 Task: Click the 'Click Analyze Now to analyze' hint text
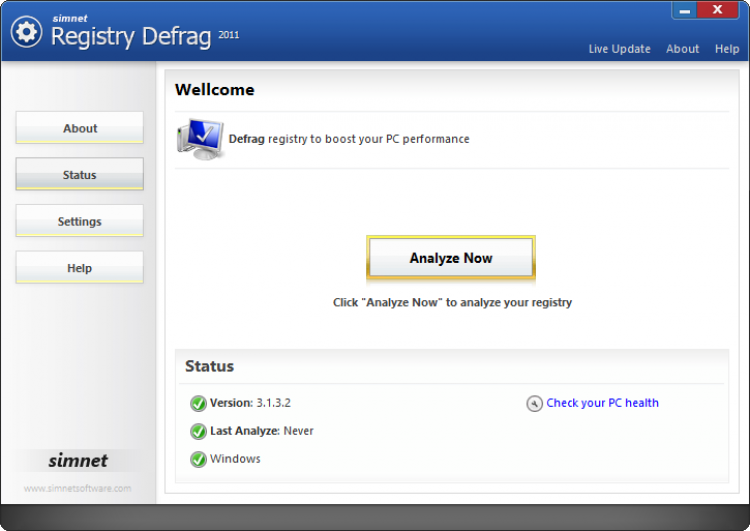pos(452,302)
